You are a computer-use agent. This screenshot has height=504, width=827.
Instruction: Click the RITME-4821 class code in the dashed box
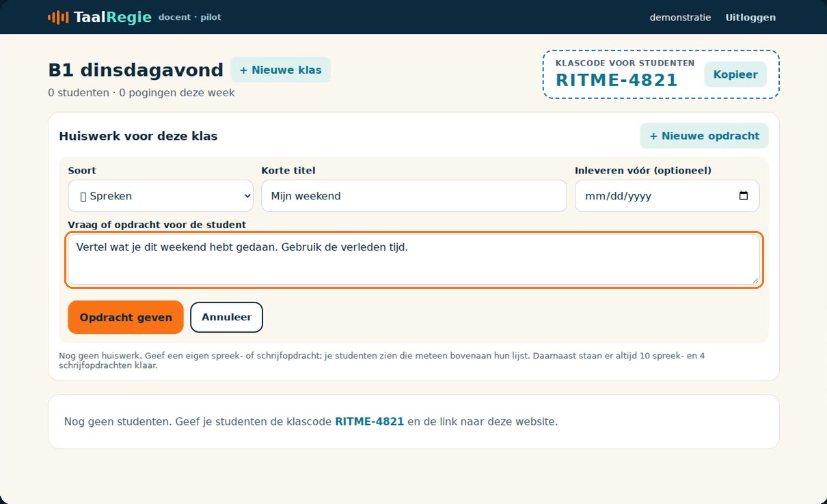click(x=616, y=80)
